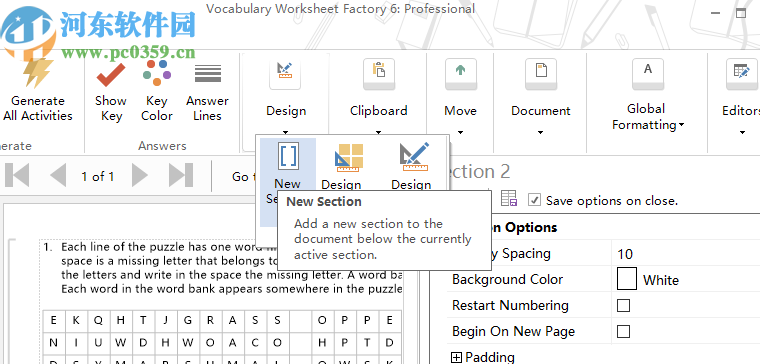
Task: Go to the next page
Action: coord(139,175)
